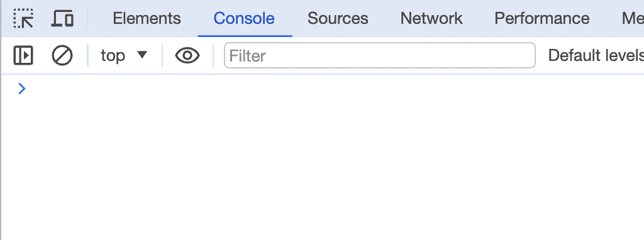Click the blue console prompt chevron
This screenshot has width=644, height=240.
22,89
